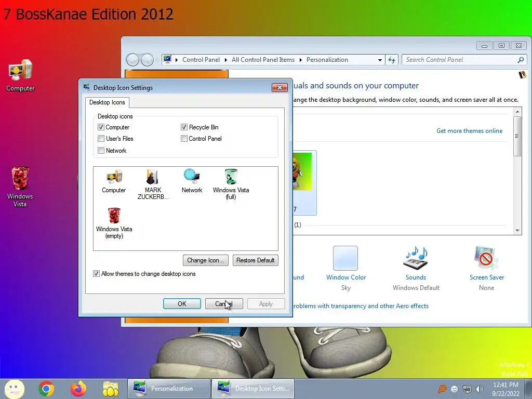Click the Control Panel icon in address bar
The width and height of the screenshot is (532, 399).
tap(167, 59)
